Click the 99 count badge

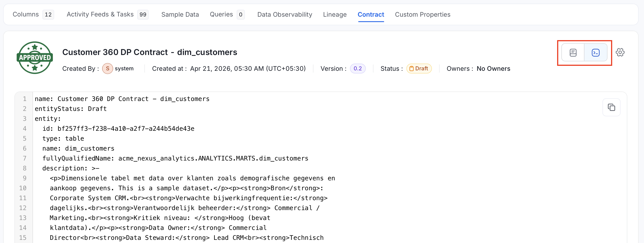coord(143,14)
